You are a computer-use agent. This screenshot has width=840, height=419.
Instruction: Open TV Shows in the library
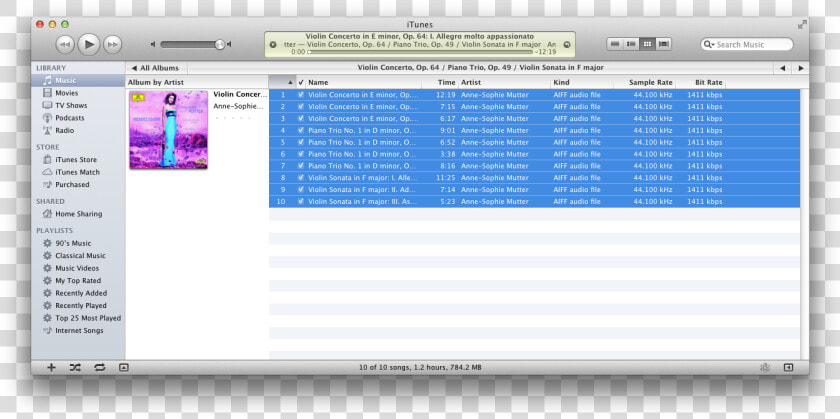[x=71, y=106]
